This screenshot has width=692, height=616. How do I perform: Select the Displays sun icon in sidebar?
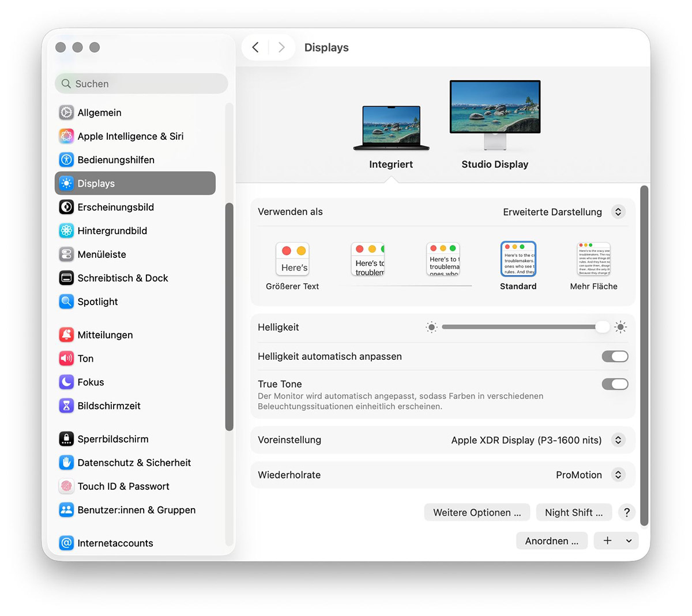click(x=66, y=183)
